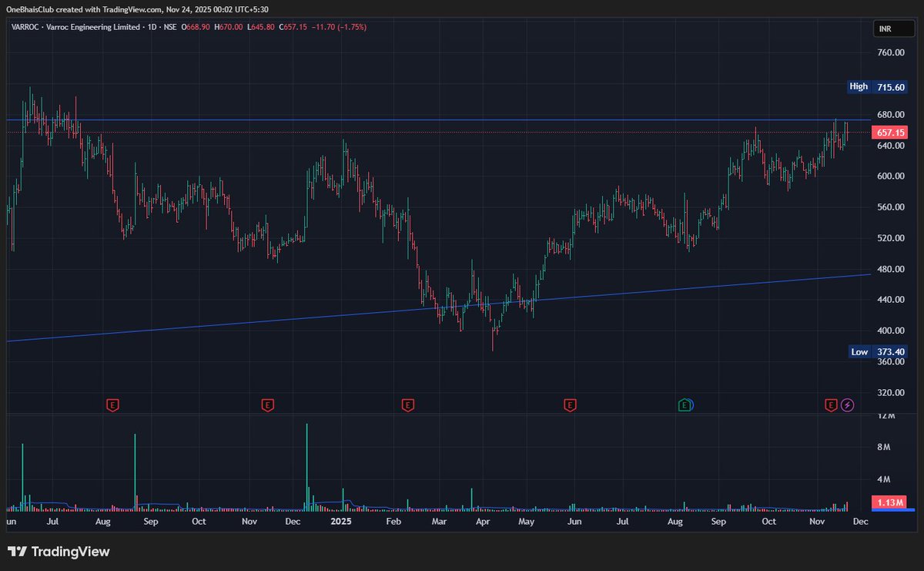
Task: Click the purple lightning event icon on the timeline
Action: tap(847, 405)
